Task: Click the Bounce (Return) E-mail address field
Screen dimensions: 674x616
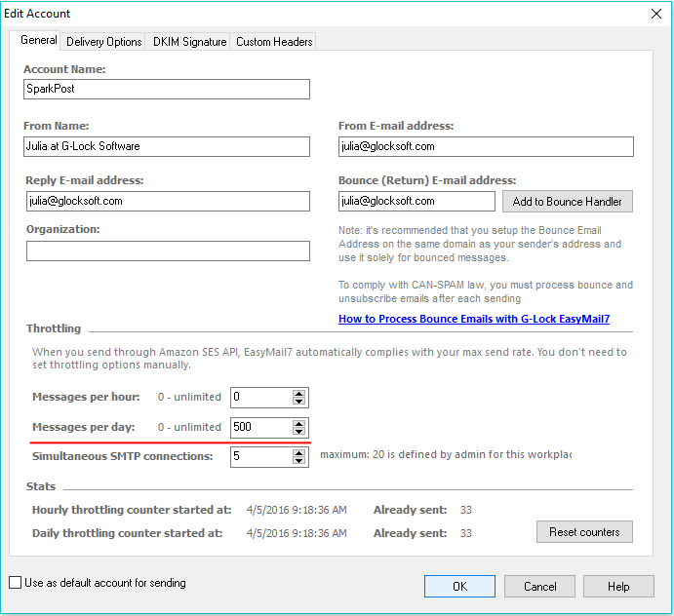Action: coord(416,201)
